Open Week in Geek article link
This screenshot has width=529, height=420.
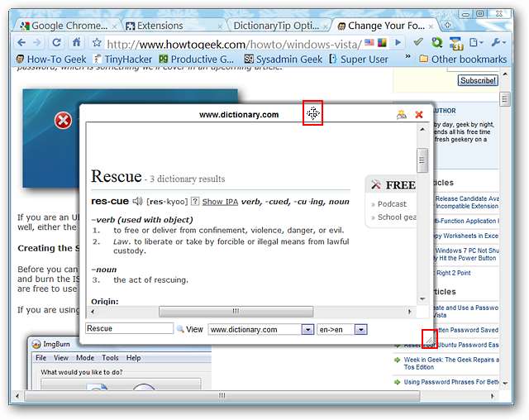(451, 363)
